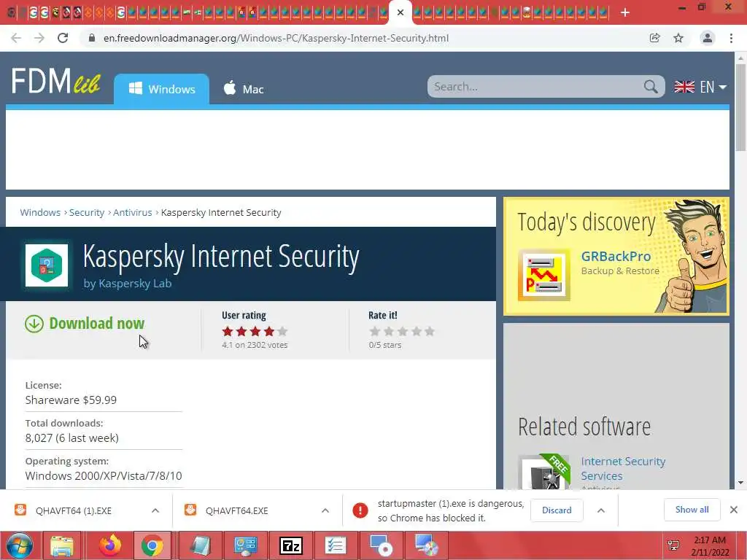Screen dimensions: 747x560
Task: Open the EN language dropdown
Action: click(x=700, y=87)
